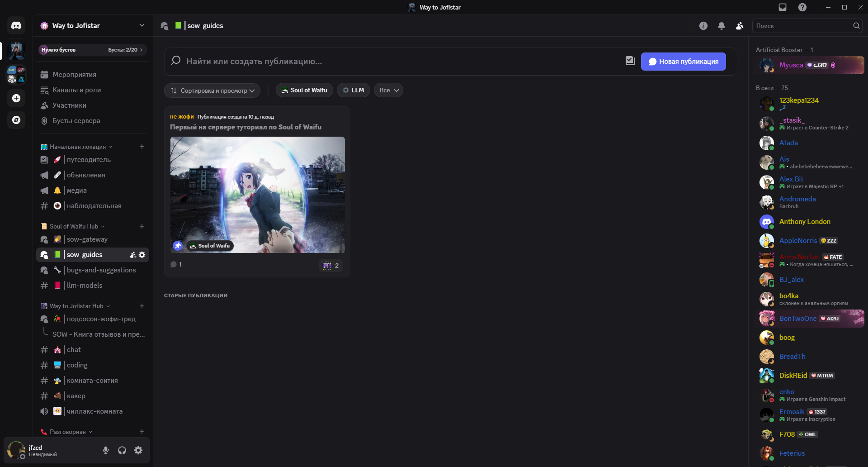Filter posts by Soul of Waifu tag

click(x=304, y=90)
